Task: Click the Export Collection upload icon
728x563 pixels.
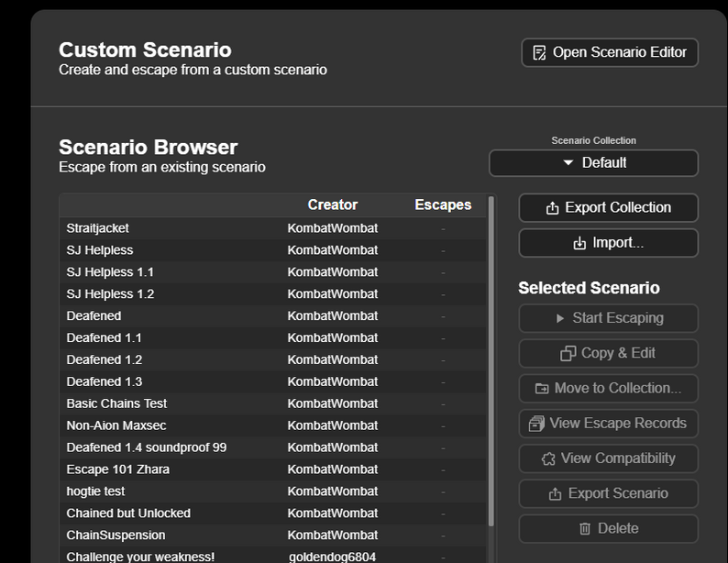Action: 553,208
